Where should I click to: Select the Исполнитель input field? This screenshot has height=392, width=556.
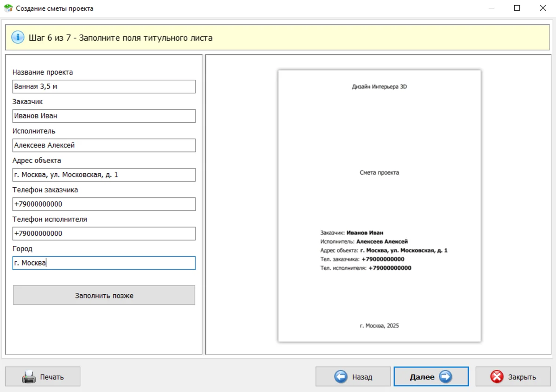point(104,145)
